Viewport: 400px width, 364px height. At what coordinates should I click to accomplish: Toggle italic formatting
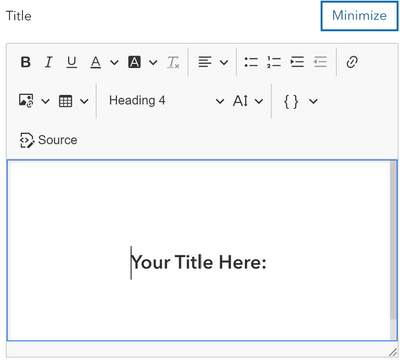click(49, 62)
